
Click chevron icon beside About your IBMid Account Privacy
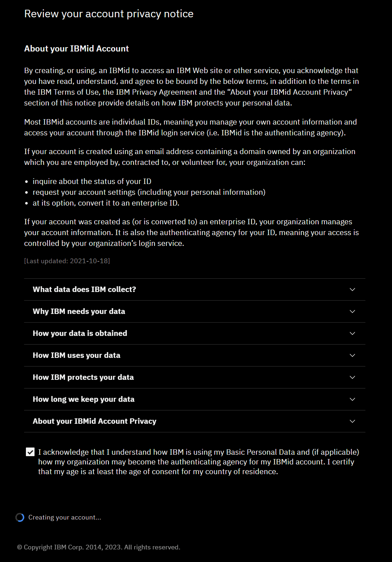(352, 421)
